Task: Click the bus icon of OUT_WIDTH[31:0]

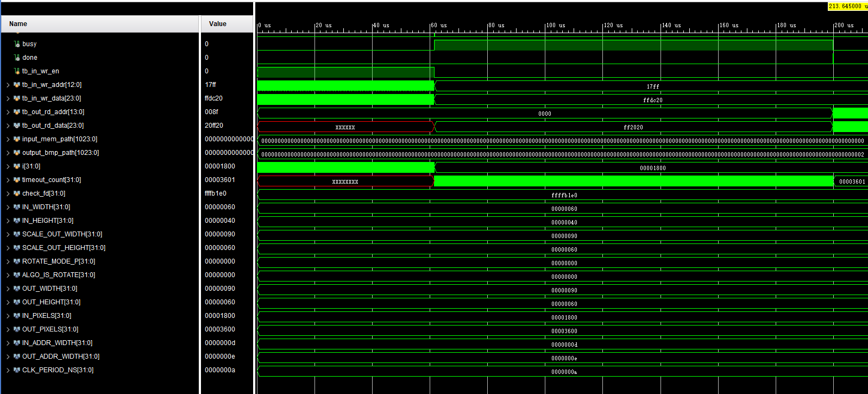Action: coord(17,289)
